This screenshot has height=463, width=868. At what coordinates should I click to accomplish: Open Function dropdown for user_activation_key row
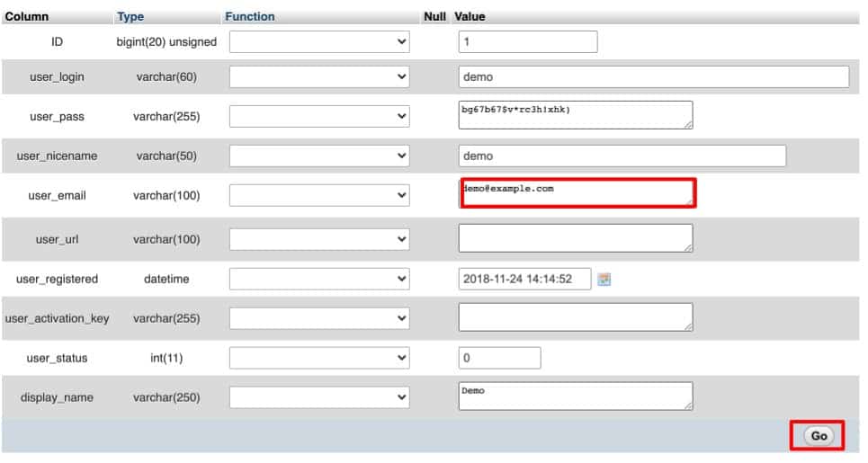tap(319, 318)
